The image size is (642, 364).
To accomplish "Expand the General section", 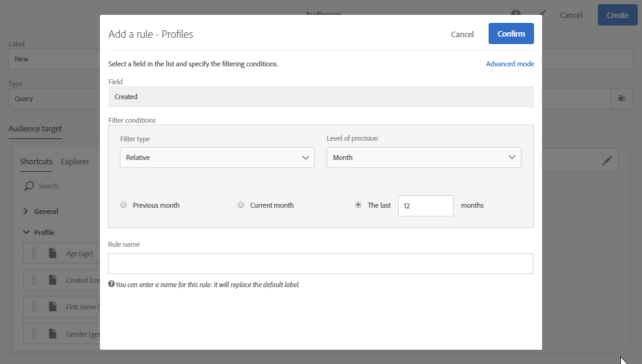I will click(25, 211).
